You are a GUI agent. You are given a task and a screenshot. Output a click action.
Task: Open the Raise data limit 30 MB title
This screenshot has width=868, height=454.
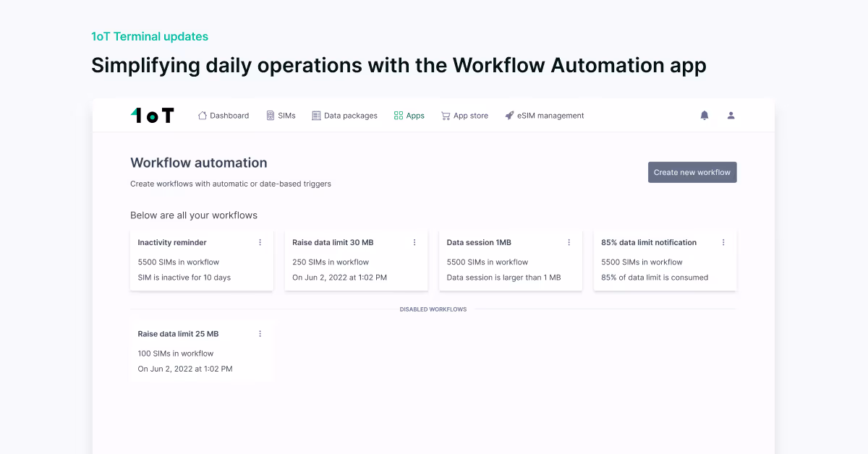[x=333, y=242]
